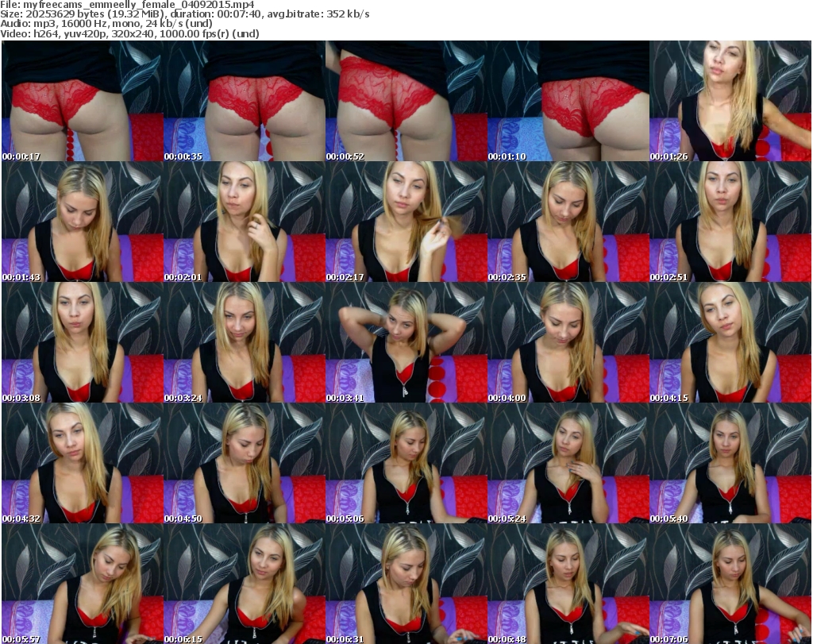Open the frame stamped 00:05:06

[x=406, y=463]
